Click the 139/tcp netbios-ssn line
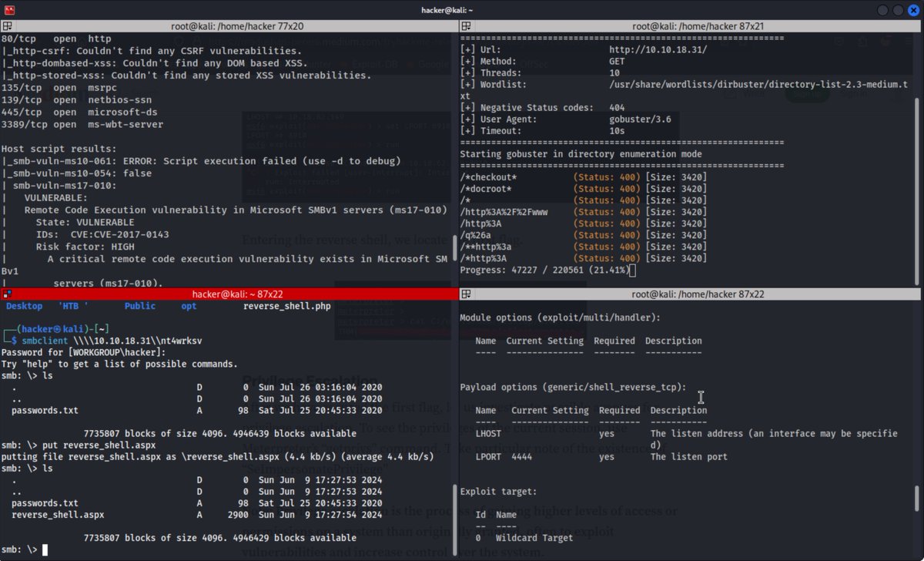924x561 pixels. [x=77, y=100]
